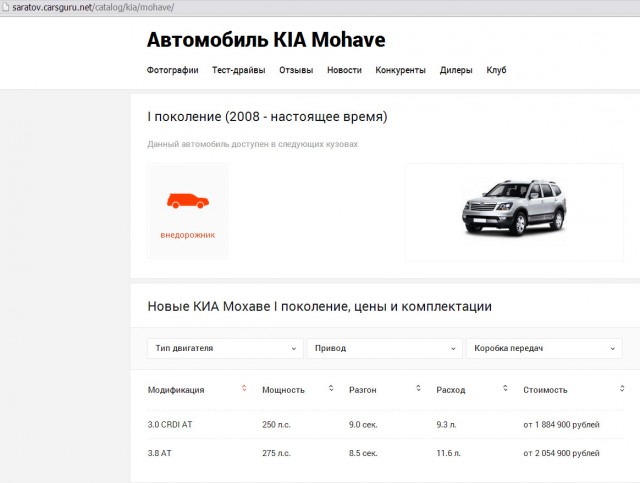640x483 pixels.
Task: Open the Дилеры tab
Action: click(x=456, y=70)
